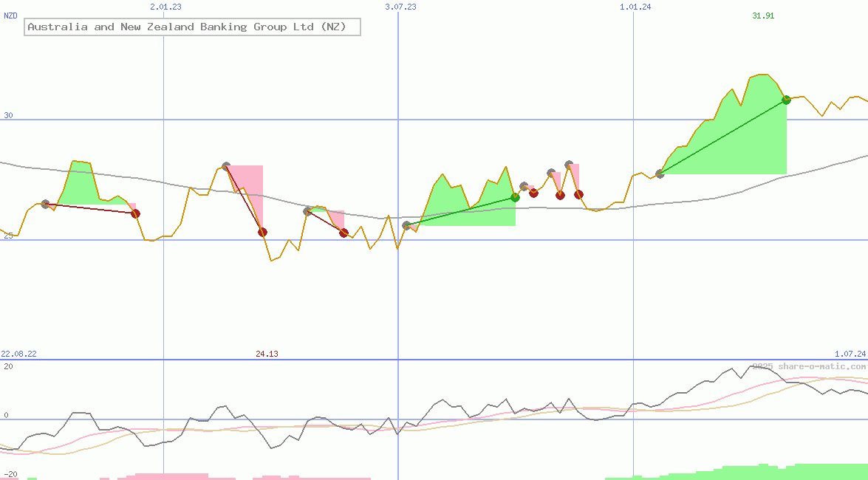The image size is (868, 480).
Task: Click the red exit marker of the earliest trade
Action: tap(135, 213)
